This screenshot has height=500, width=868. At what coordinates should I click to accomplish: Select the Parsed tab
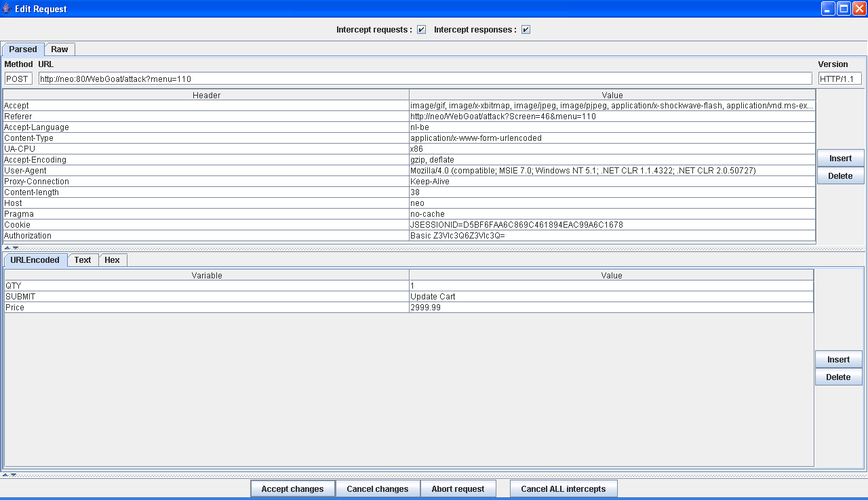(x=23, y=49)
